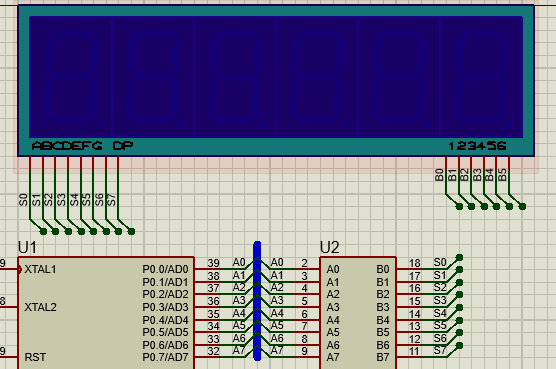This screenshot has width=556, height=369.
Task: Select the B7 pin name inside U2
Action: click(383, 357)
